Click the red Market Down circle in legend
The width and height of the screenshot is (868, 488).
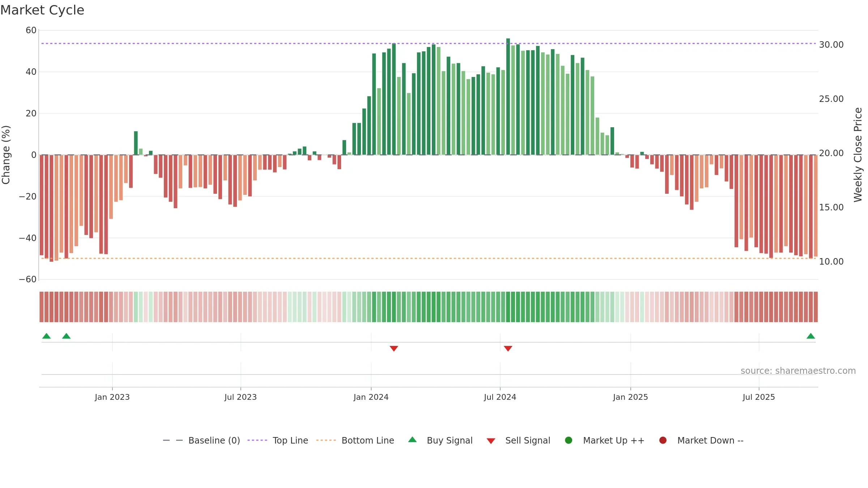pyautogui.click(x=663, y=440)
